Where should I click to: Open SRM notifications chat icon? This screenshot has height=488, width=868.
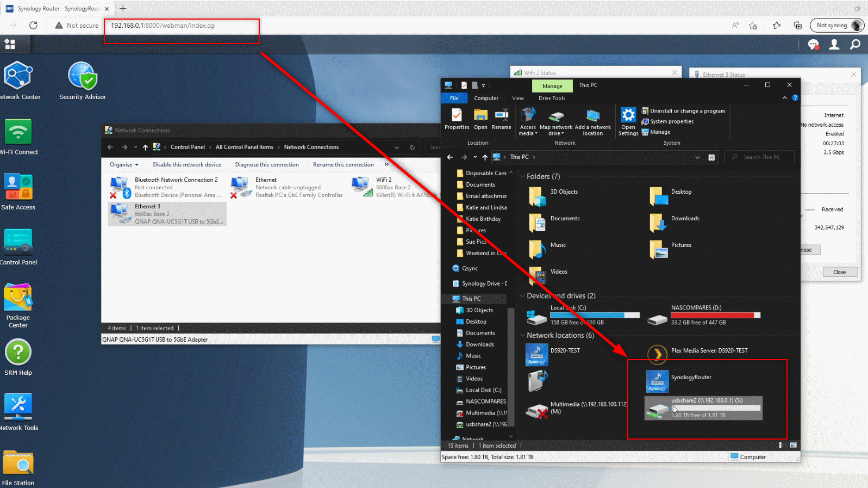pyautogui.click(x=814, y=45)
